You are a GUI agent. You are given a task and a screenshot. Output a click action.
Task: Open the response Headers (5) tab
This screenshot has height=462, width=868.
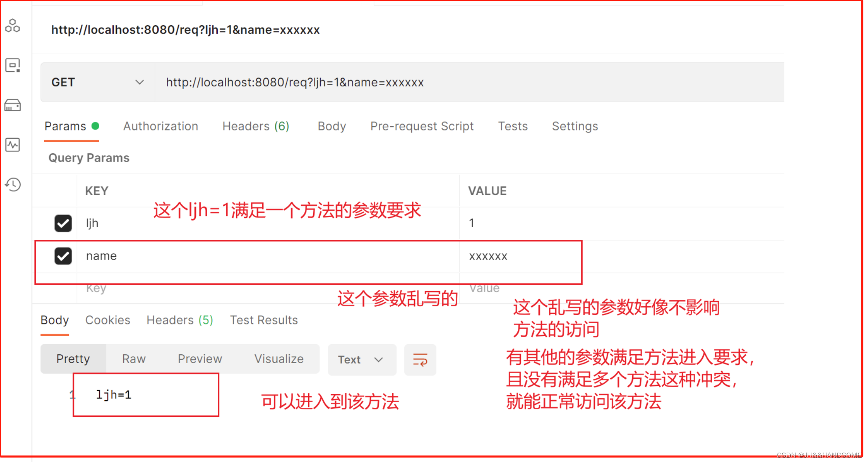(179, 320)
